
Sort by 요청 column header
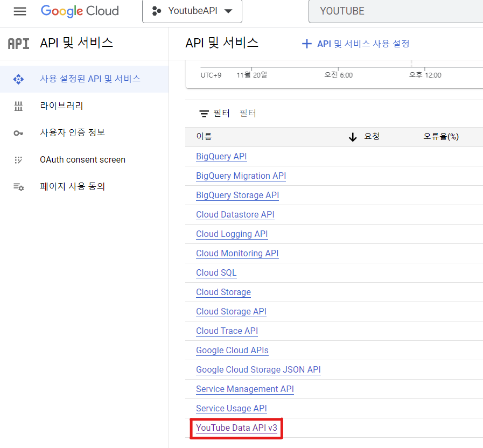(x=372, y=136)
